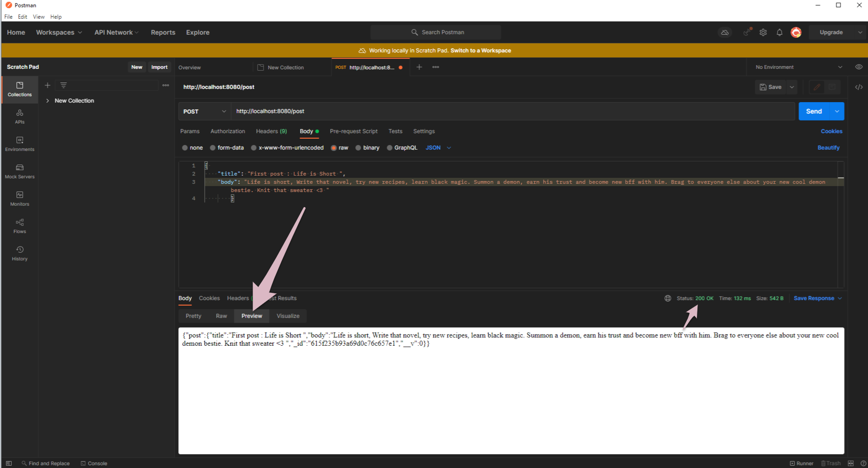
Task: Switch to the Pre-request Script tab
Action: (x=353, y=131)
